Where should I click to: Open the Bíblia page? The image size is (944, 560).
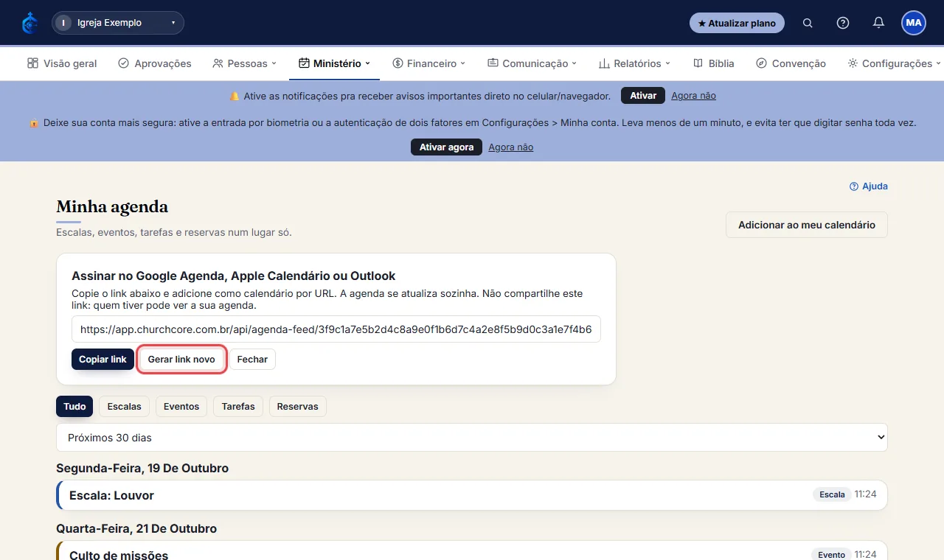[x=714, y=63]
